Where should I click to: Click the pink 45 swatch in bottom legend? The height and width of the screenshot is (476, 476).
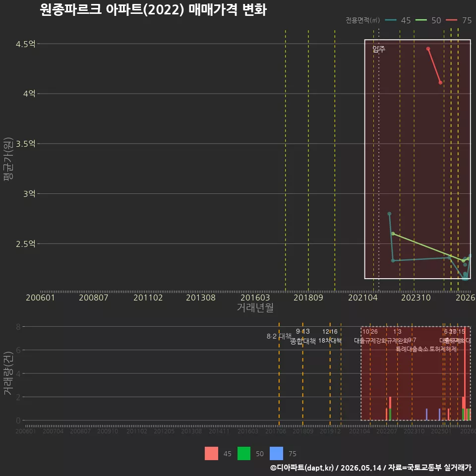pos(211,454)
